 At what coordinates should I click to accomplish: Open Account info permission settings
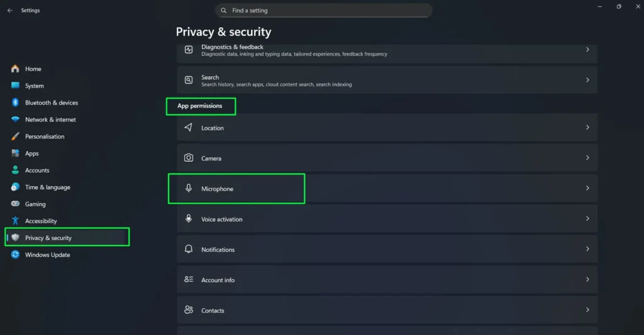[387, 280]
